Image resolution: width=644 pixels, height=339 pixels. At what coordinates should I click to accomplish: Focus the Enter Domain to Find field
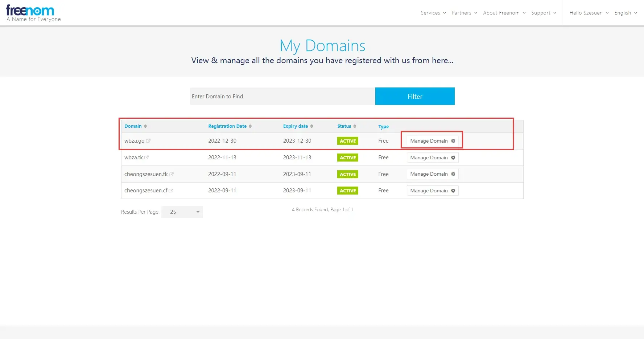pos(282,96)
